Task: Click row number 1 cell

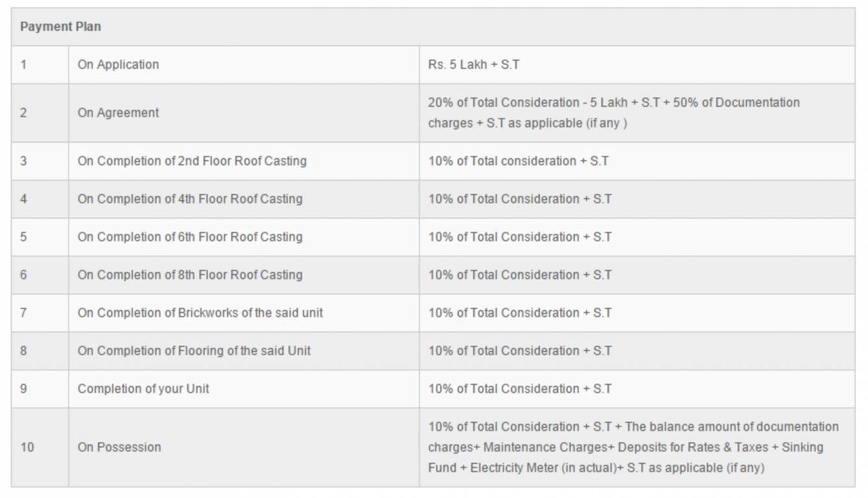Action: 24,64
